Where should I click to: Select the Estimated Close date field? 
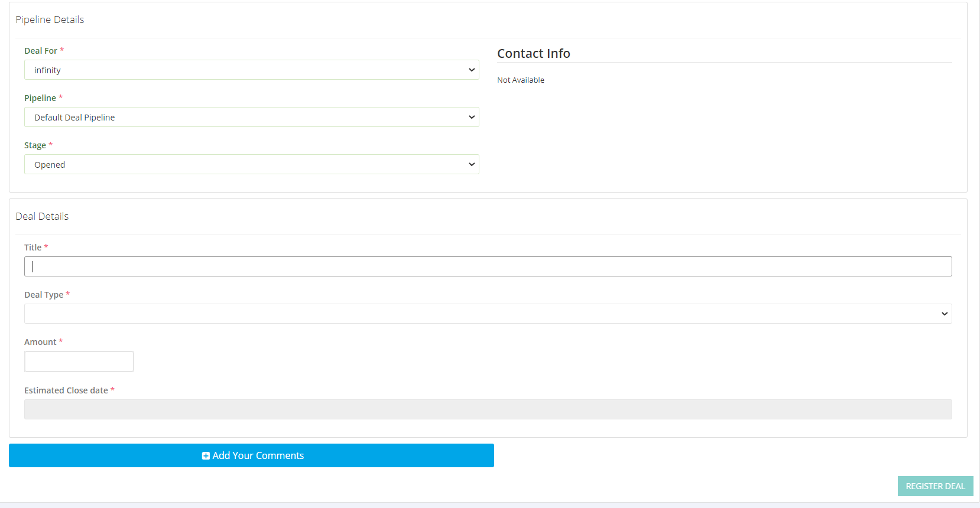pos(488,409)
